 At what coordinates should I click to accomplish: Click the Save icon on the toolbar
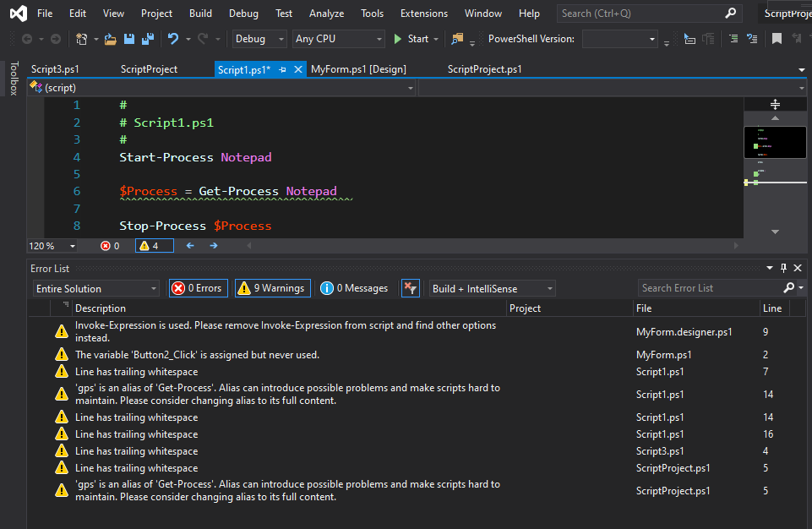point(130,38)
